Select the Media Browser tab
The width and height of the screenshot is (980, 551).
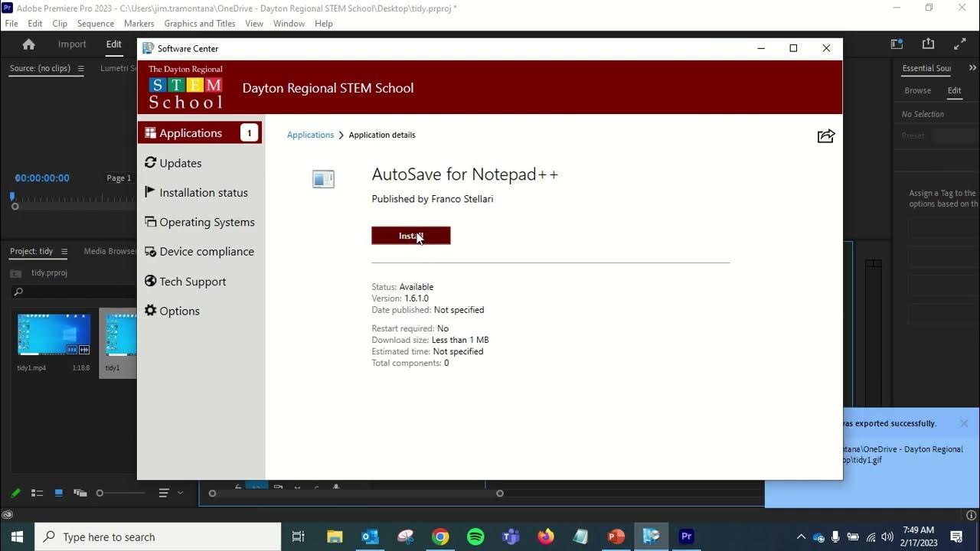pos(110,251)
